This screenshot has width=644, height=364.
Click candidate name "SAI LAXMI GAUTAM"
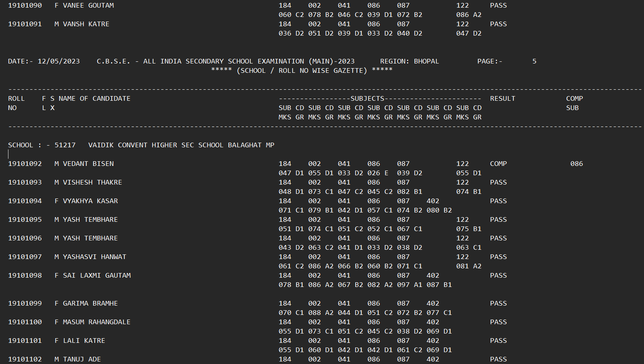[x=97, y=276]
